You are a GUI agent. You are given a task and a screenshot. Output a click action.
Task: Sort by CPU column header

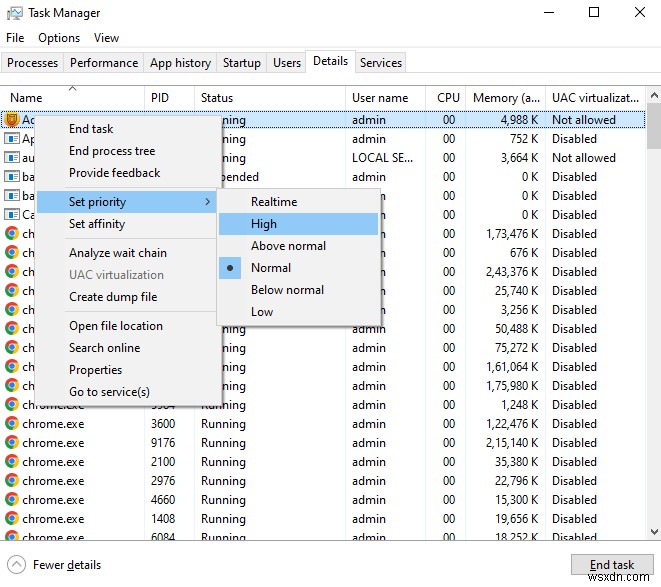pyautogui.click(x=446, y=98)
